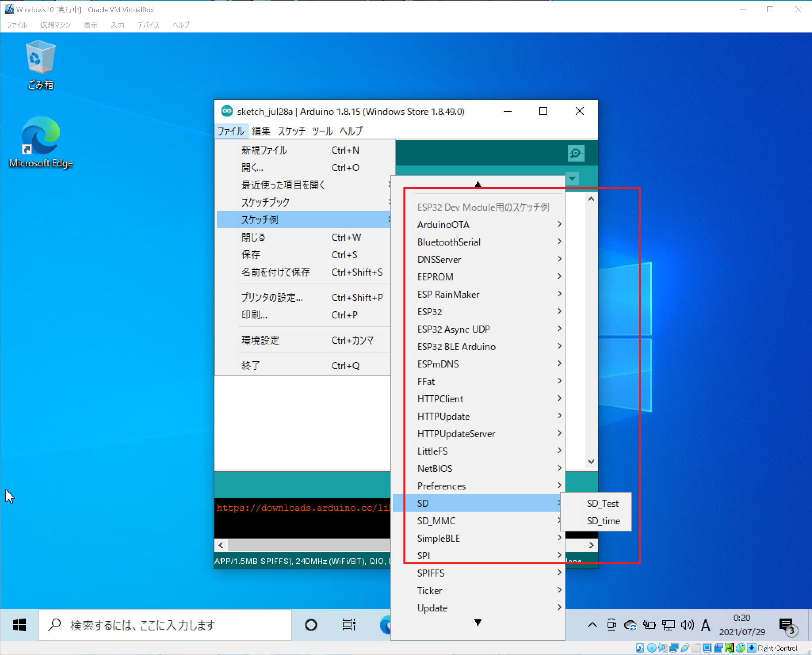The height and width of the screenshot is (655, 812).
Task: Open the notification center icon
Action: 786,625
